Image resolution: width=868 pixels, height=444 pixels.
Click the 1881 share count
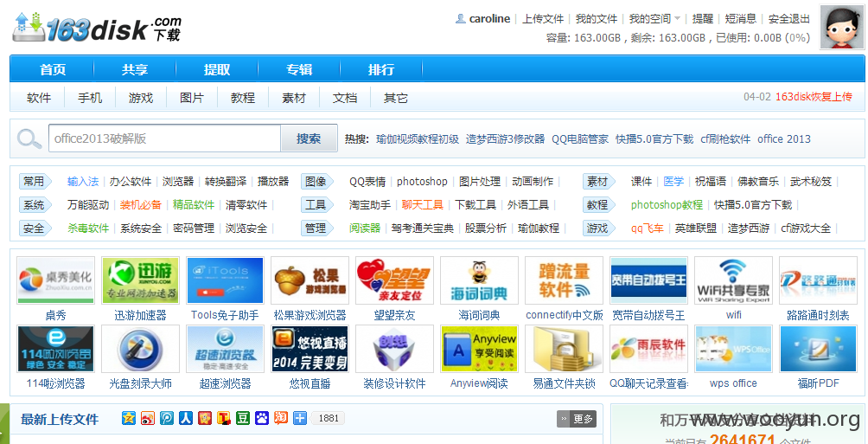329,419
